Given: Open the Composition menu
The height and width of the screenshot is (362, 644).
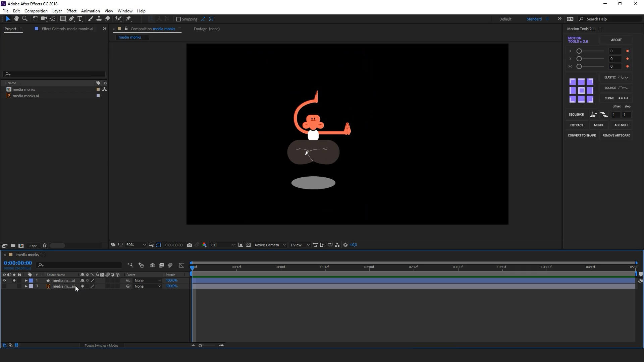Looking at the screenshot, I should tap(36, 11).
